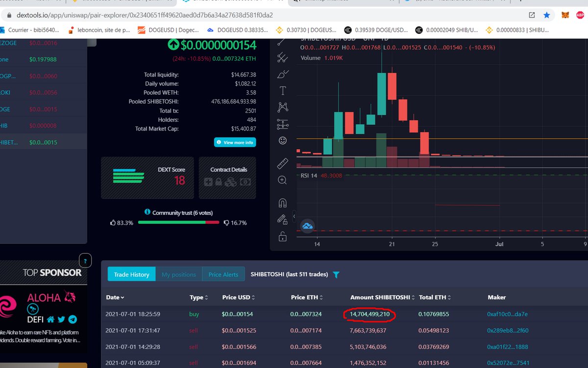Open the 0.39539 DOGE/USD bookmark
The width and height of the screenshot is (588, 368).
click(x=376, y=30)
